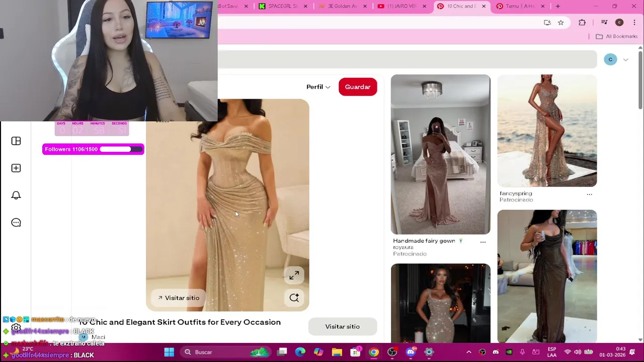This screenshot has width=644, height=362.
Task: Open Chrome three-dot menu
Action: tap(634, 22)
